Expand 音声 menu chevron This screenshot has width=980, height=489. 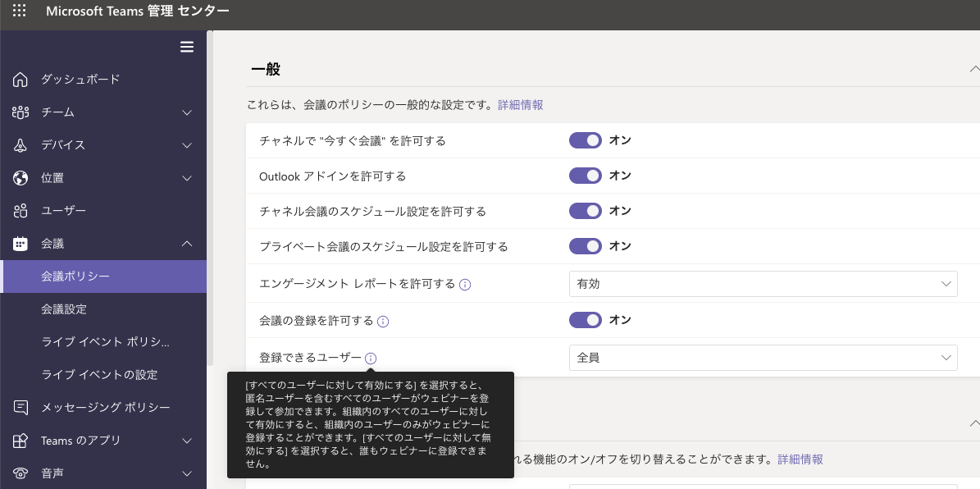coord(187,473)
